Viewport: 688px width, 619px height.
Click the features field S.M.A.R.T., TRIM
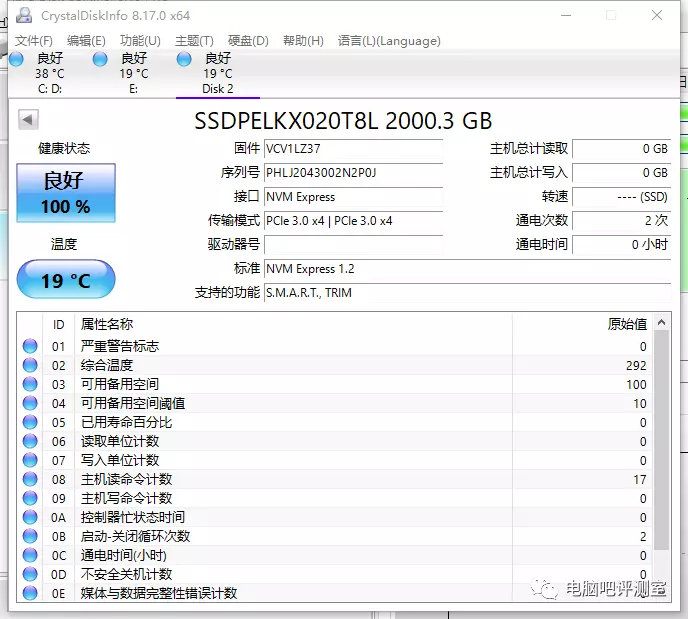coord(467,293)
